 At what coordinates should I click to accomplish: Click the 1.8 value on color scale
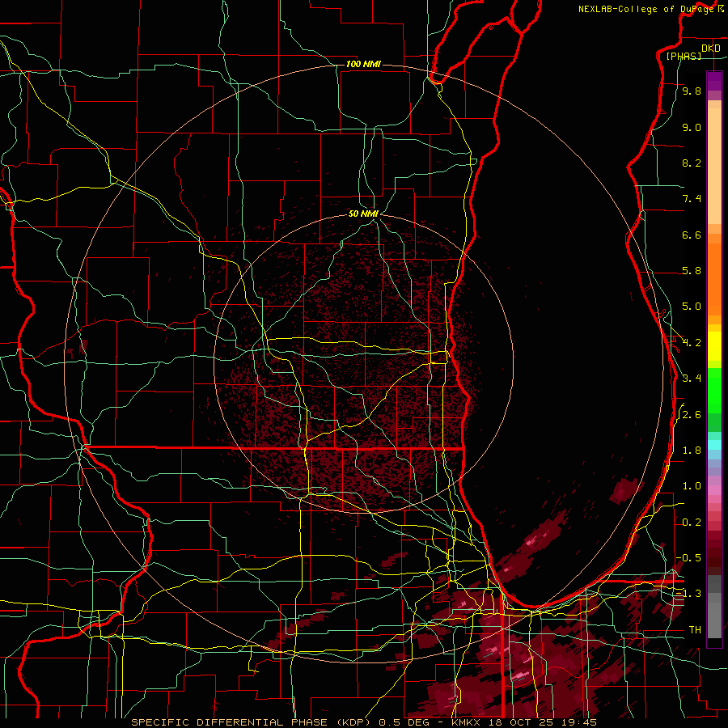(x=692, y=451)
